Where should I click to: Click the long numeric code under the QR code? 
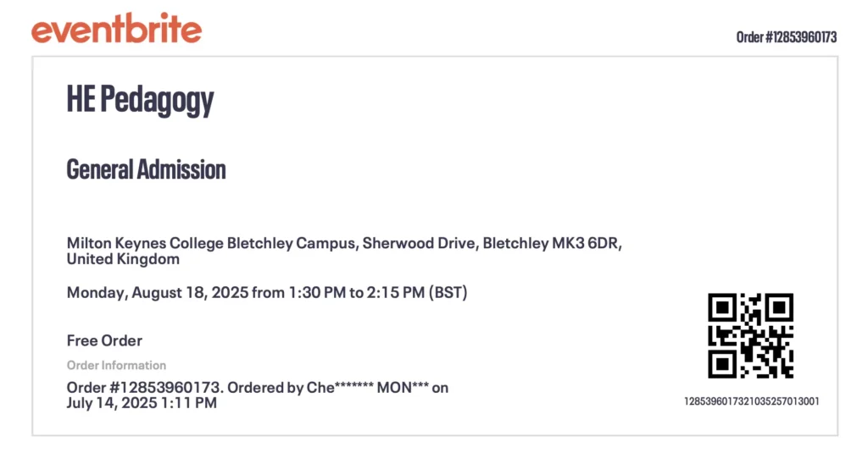[751, 401]
